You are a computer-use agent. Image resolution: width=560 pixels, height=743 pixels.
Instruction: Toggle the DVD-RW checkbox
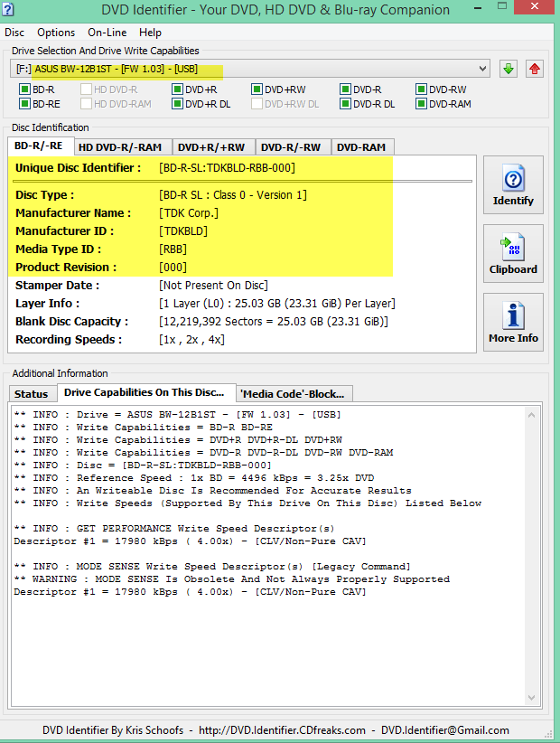(421, 89)
